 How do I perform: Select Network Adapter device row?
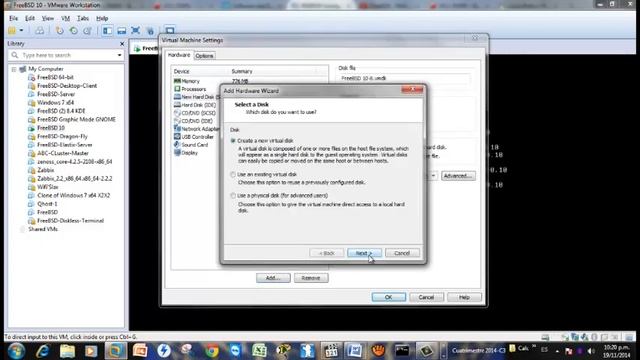(198, 129)
